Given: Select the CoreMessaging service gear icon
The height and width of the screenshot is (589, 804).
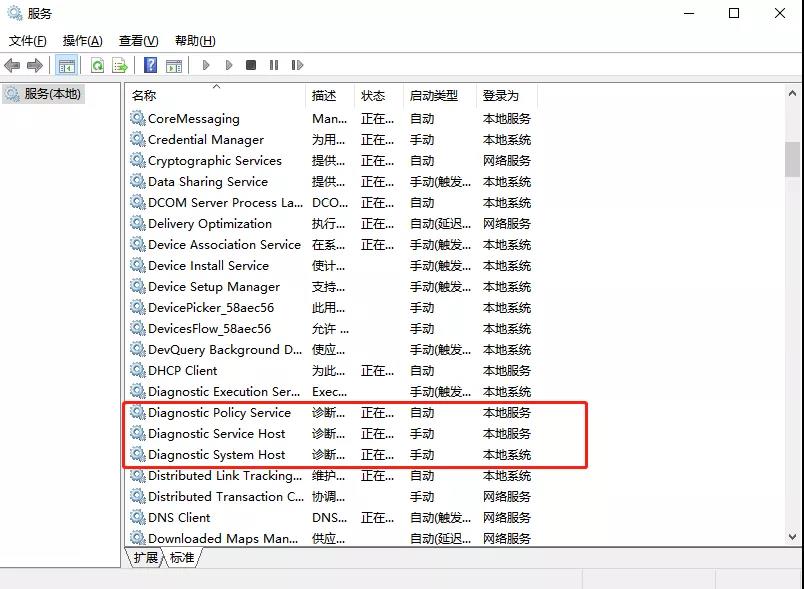Looking at the screenshot, I should (137, 118).
